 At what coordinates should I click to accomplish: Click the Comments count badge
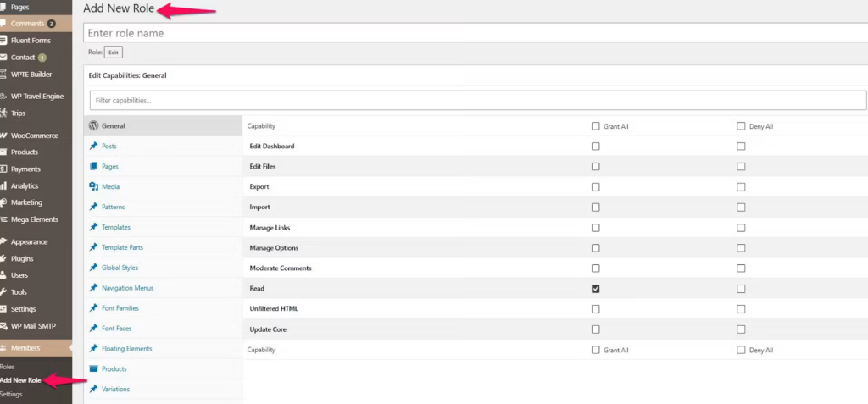tap(52, 24)
